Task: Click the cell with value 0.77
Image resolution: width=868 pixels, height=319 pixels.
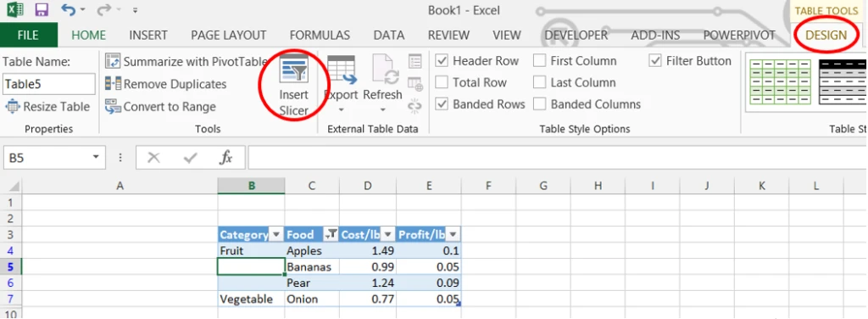Action: (x=368, y=299)
